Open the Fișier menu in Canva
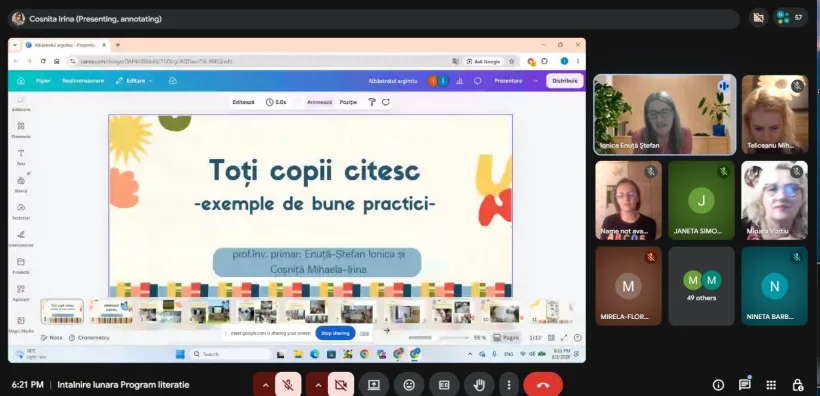Viewport: 820px width, 396px height. 43,81
